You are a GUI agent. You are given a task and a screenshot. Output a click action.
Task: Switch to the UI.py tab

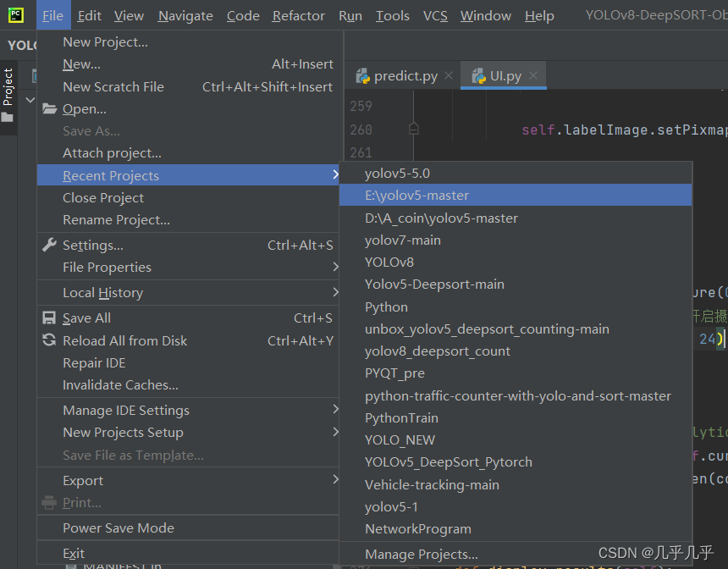(505, 75)
